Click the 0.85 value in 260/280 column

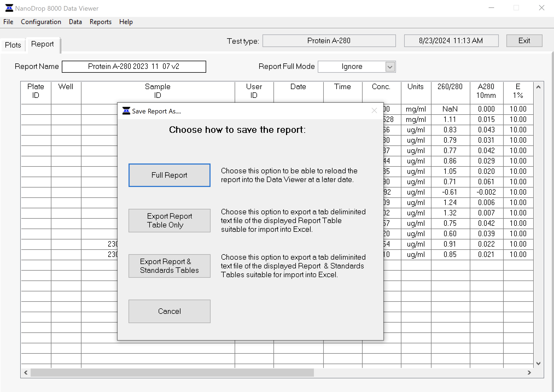(x=450, y=254)
